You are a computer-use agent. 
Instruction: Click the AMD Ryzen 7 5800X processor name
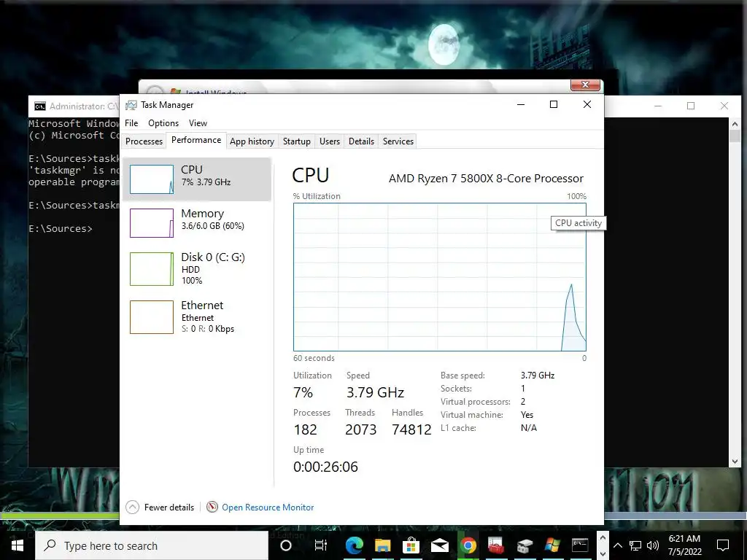coord(486,179)
